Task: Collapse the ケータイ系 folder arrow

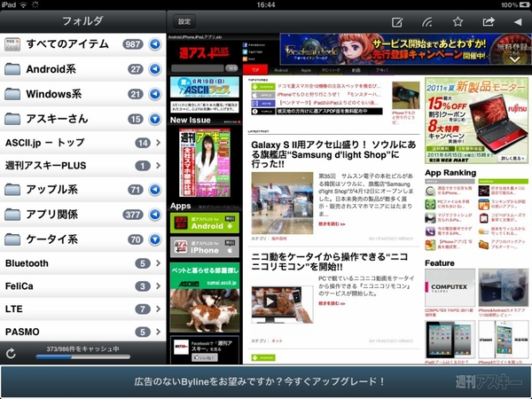Action: (155, 239)
